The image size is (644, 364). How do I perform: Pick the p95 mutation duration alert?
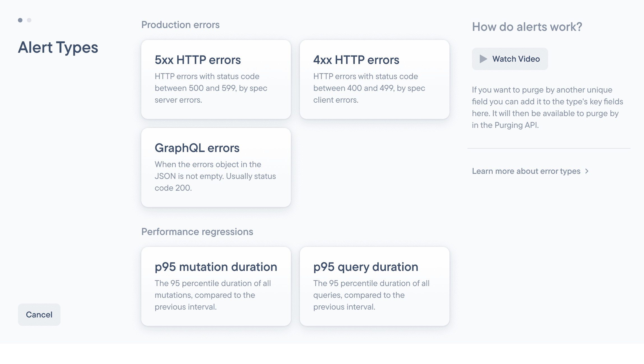click(216, 286)
